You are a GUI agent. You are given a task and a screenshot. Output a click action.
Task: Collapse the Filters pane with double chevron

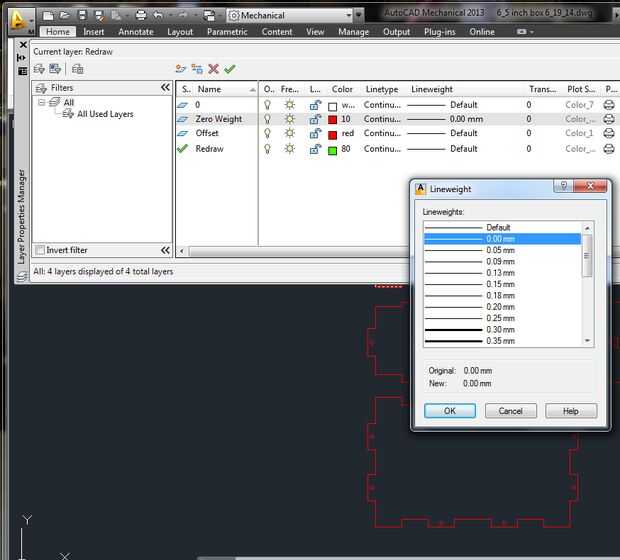click(165, 87)
